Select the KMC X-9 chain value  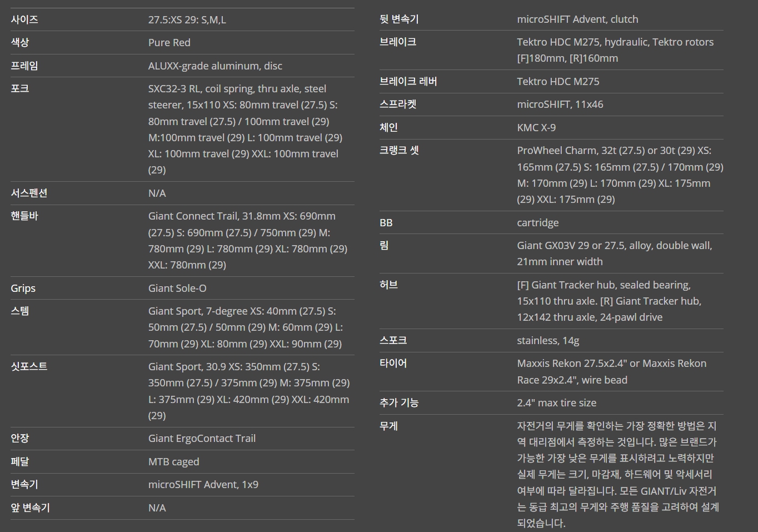536,127
